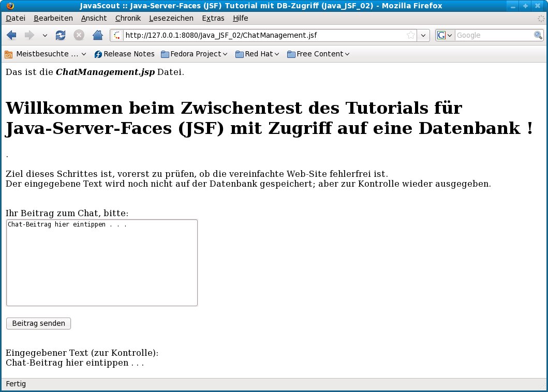The image size is (548, 392).
Task: Click the Back navigation arrow
Action: [11, 35]
